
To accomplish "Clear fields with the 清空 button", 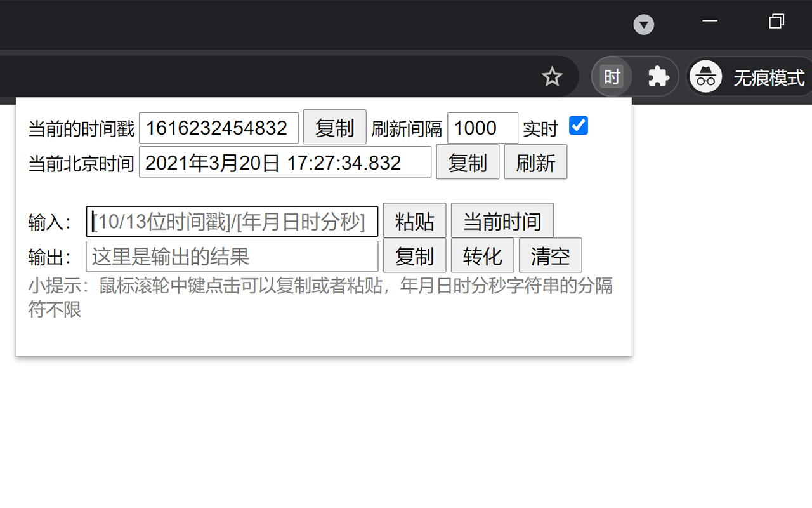I will tap(550, 255).
